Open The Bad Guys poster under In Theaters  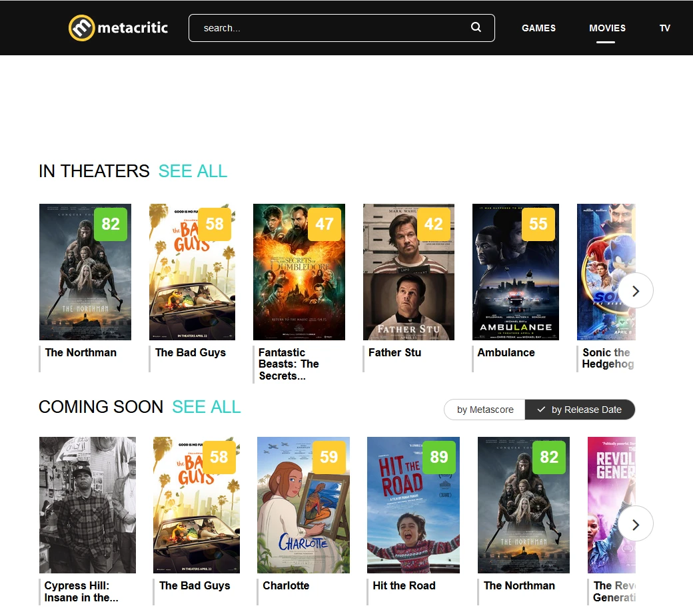pyautogui.click(x=193, y=272)
